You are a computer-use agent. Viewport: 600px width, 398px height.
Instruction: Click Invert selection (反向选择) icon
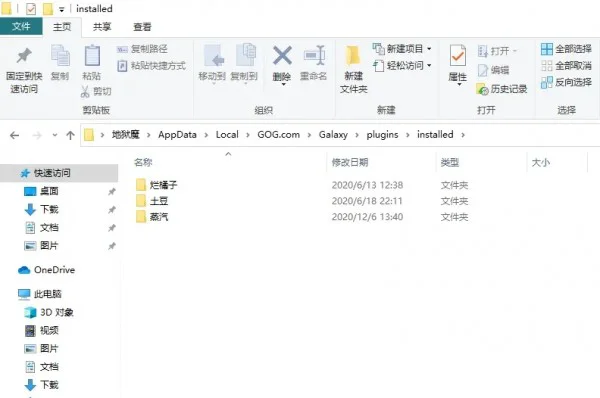pos(547,82)
